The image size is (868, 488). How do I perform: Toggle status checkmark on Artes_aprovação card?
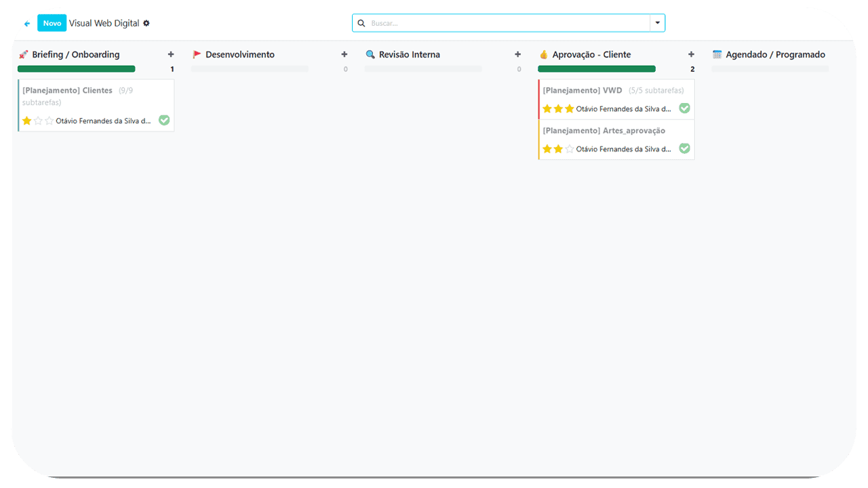(x=684, y=148)
